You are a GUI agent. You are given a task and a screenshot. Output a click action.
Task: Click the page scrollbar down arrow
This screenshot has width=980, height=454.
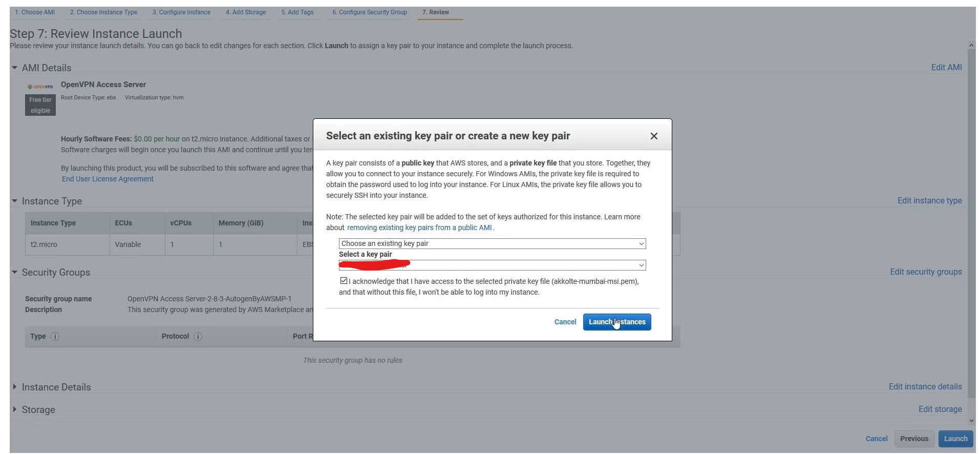971,421
